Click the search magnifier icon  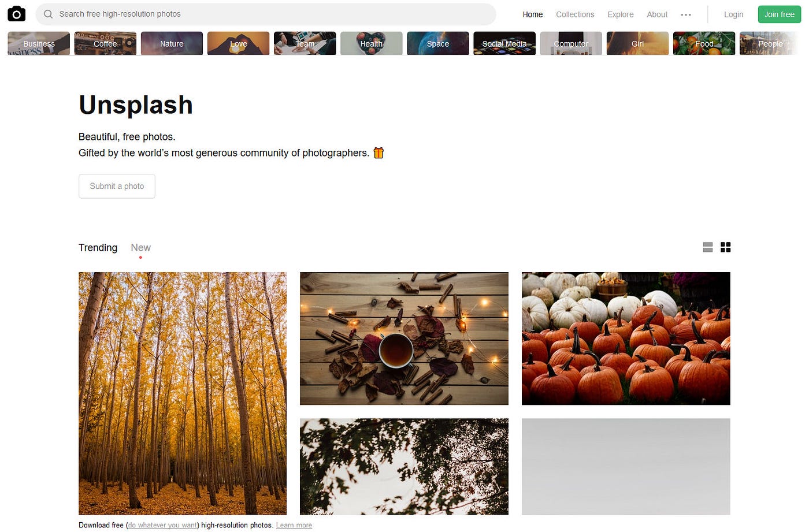[49, 14]
